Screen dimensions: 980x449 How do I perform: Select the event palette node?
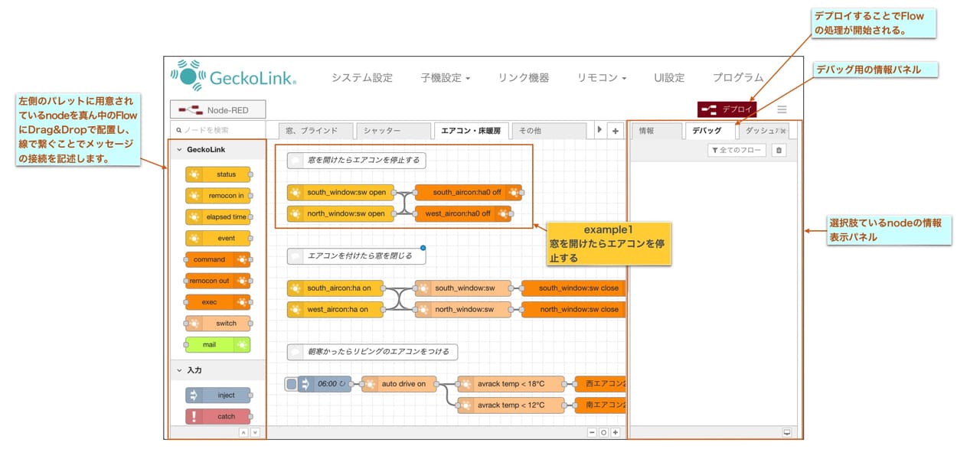pos(218,238)
